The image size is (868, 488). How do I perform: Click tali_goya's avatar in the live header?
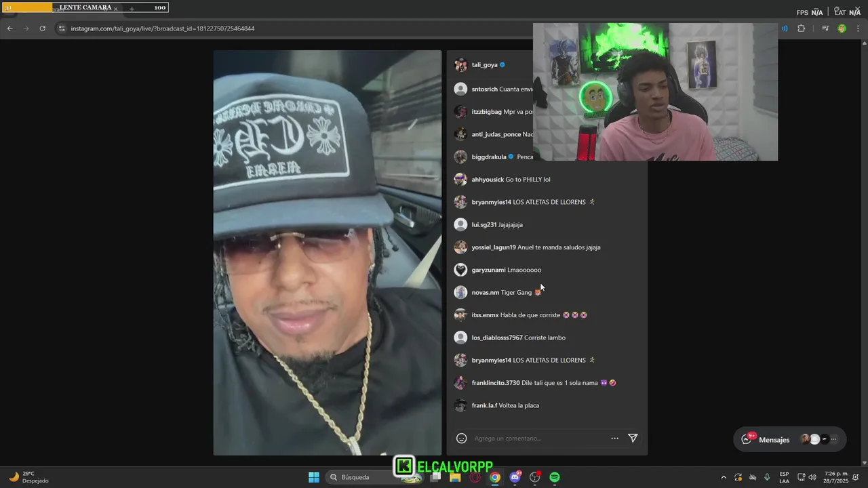point(460,65)
